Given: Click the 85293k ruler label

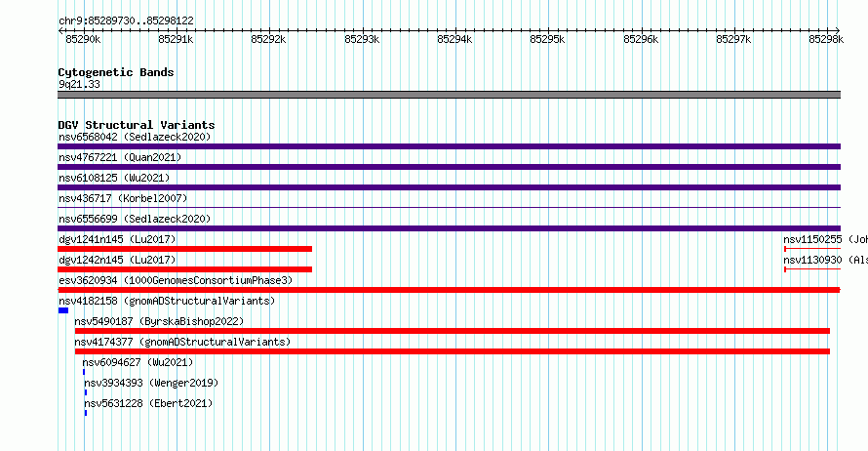Looking at the screenshot, I should click(362, 39).
